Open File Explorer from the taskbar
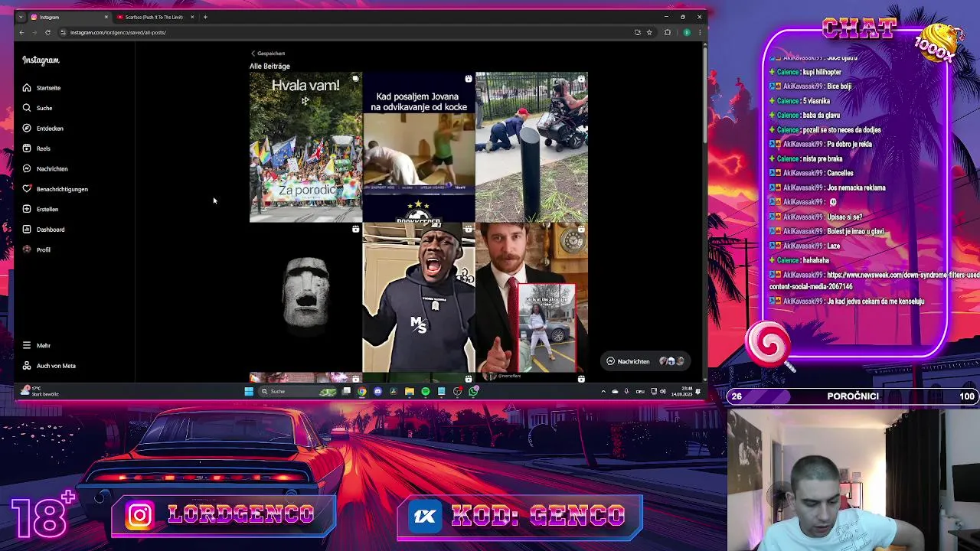Viewport: 980px width, 551px height. click(x=410, y=391)
